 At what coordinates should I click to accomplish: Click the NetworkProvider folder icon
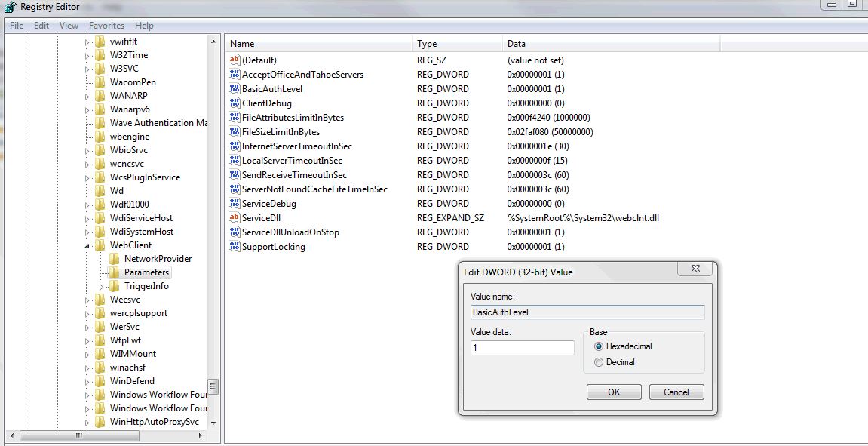pyautogui.click(x=113, y=259)
